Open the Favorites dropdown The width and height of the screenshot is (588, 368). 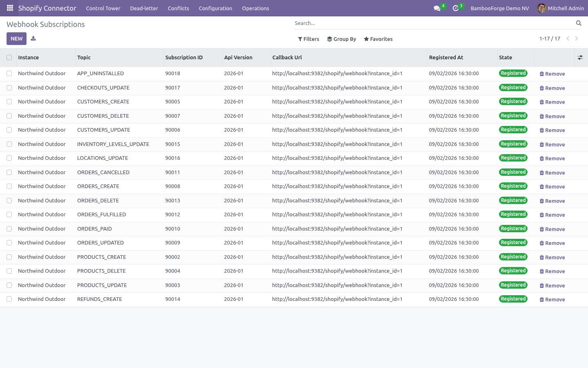click(x=378, y=39)
